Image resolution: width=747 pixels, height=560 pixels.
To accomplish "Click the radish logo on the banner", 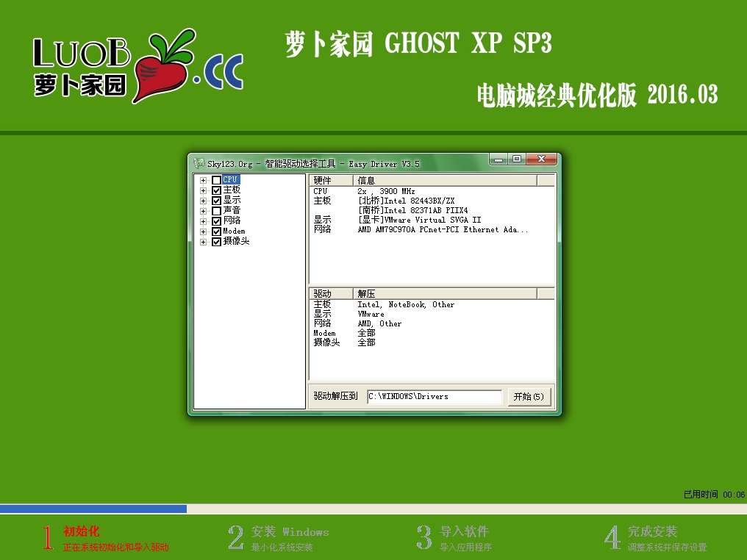I will pyautogui.click(x=163, y=65).
